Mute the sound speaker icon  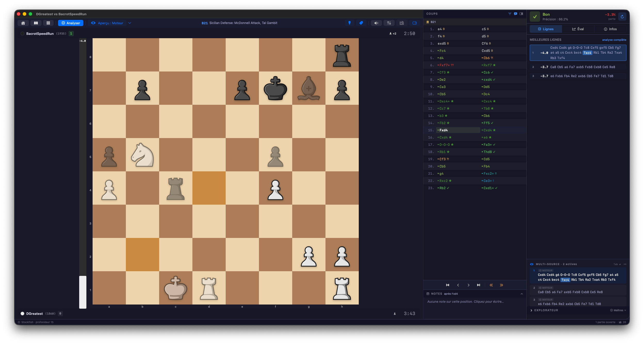click(x=376, y=23)
